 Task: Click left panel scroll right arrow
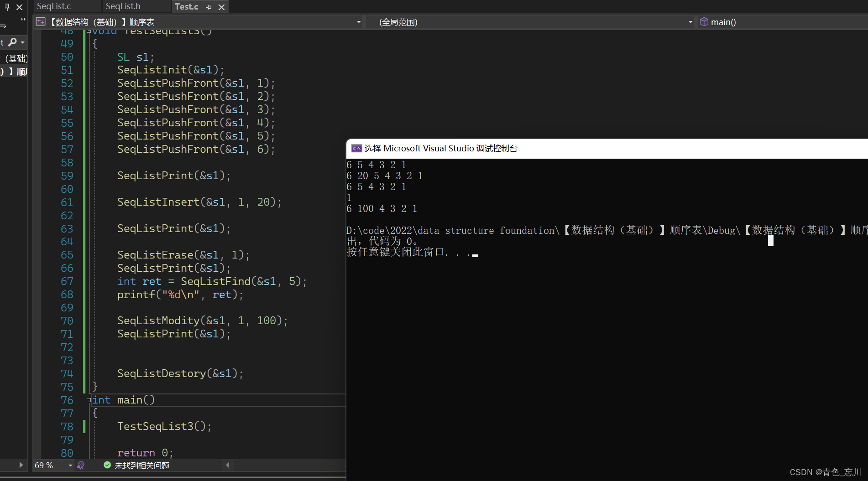pyautogui.click(x=21, y=465)
